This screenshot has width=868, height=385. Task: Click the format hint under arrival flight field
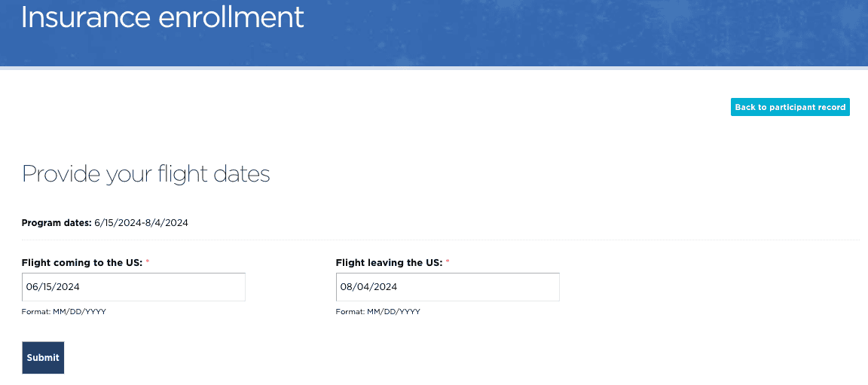tap(63, 312)
